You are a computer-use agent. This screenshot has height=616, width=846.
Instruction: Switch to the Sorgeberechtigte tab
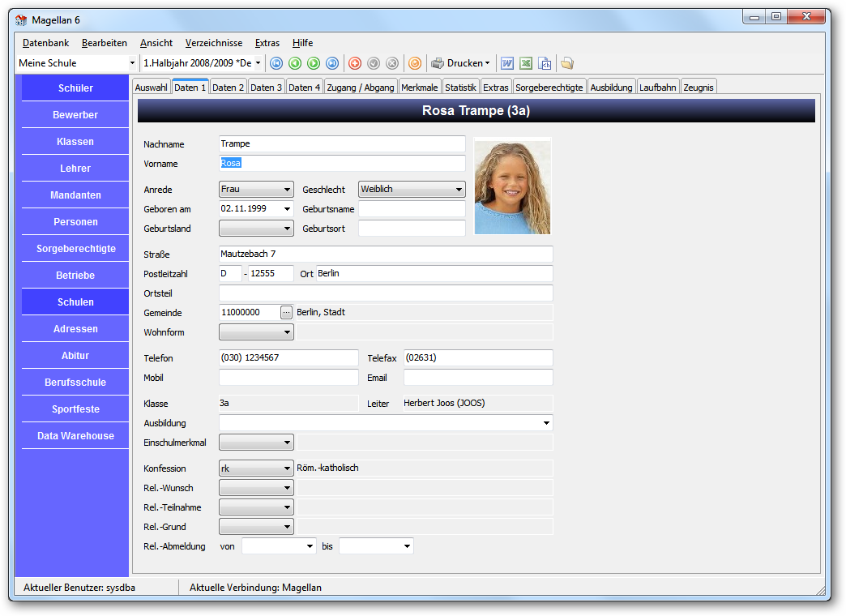[549, 88]
